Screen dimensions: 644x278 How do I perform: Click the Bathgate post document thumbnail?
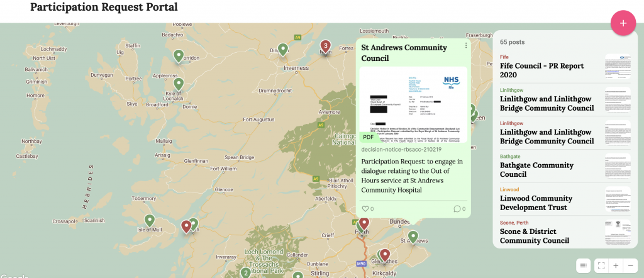click(618, 166)
